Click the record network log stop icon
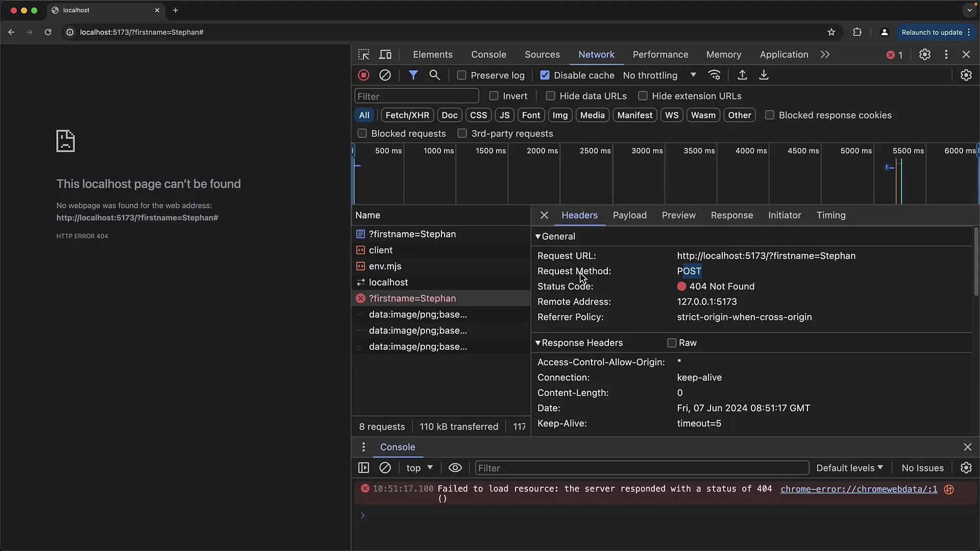 (x=363, y=74)
